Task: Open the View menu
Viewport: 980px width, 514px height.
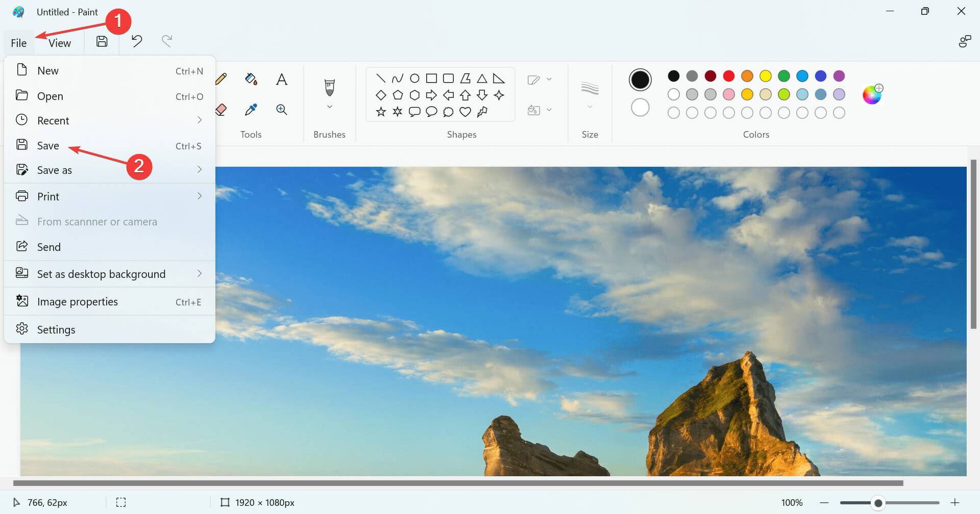Action: coord(60,43)
